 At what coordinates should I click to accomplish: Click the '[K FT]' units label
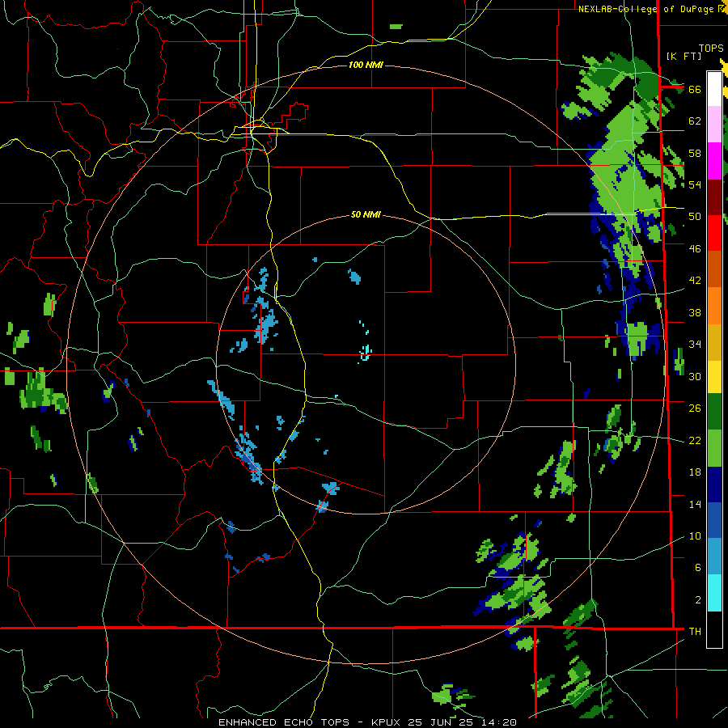pos(684,56)
